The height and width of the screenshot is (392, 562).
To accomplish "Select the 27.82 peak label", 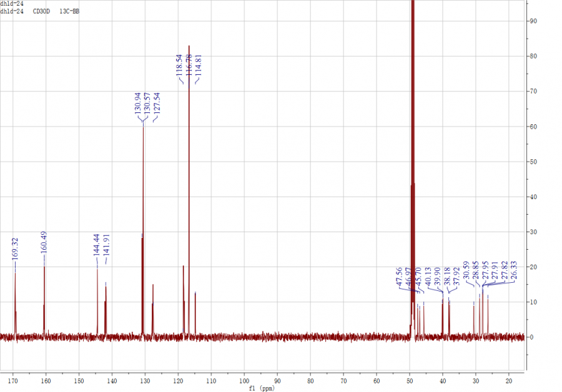I will tap(505, 270).
